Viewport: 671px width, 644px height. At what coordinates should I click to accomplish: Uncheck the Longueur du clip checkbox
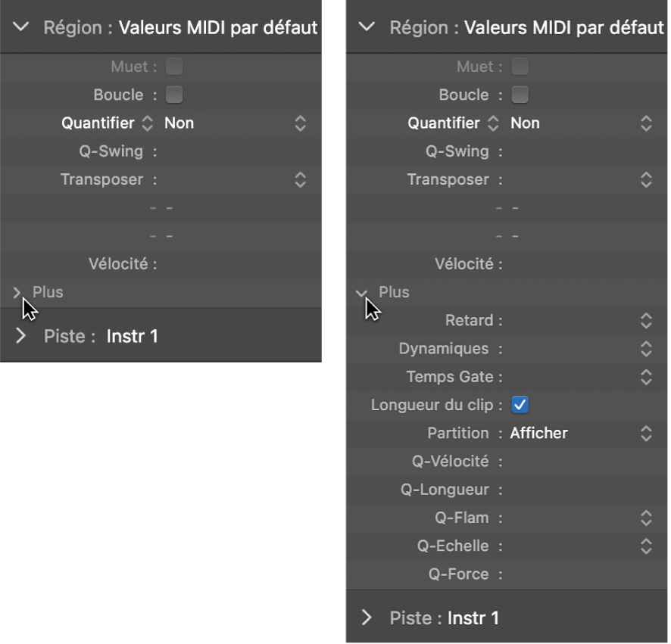click(x=520, y=405)
